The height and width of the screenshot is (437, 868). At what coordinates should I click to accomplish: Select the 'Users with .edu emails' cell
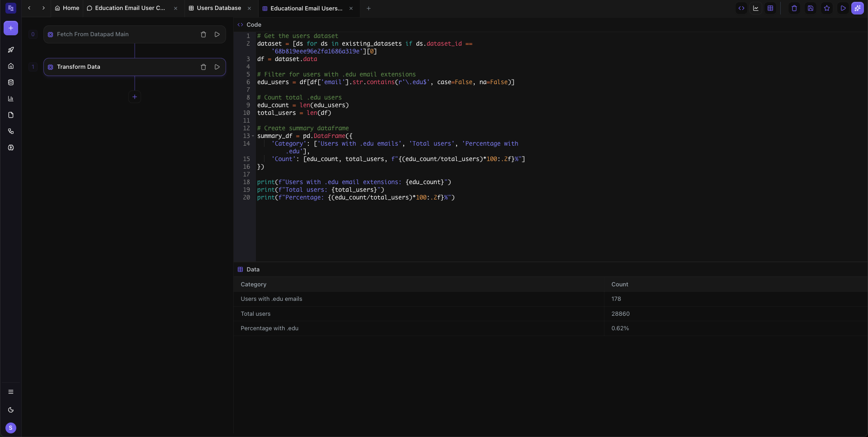[419, 299]
